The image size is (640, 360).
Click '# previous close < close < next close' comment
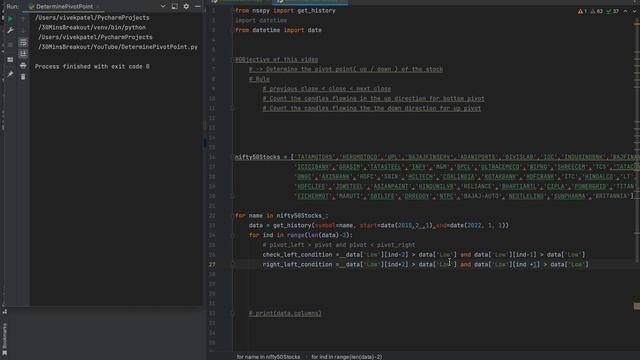click(327, 89)
